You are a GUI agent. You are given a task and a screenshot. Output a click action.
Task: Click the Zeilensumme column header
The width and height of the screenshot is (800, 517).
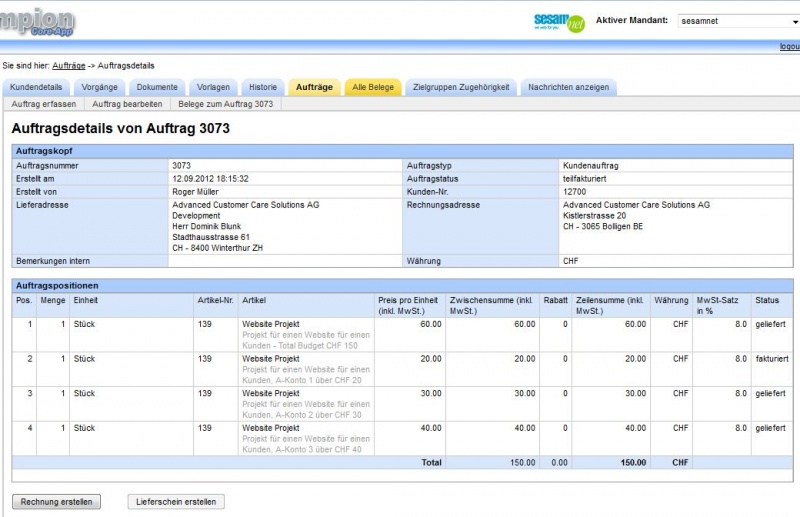pos(610,305)
